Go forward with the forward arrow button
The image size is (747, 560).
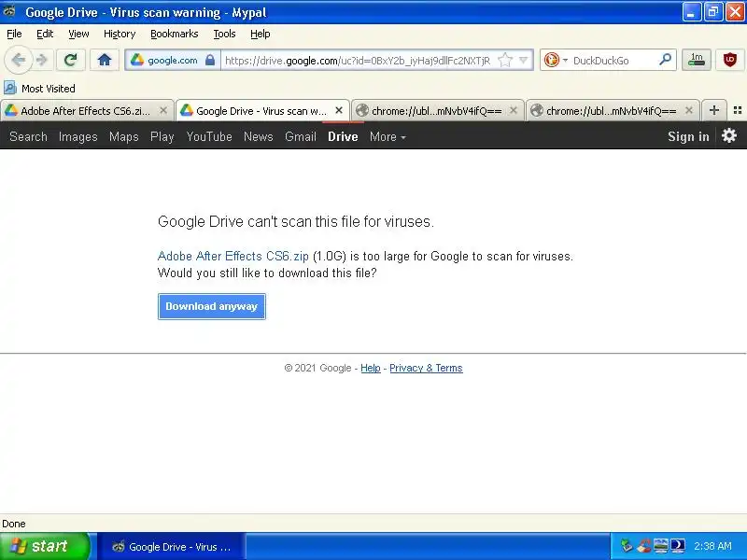click(x=42, y=60)
